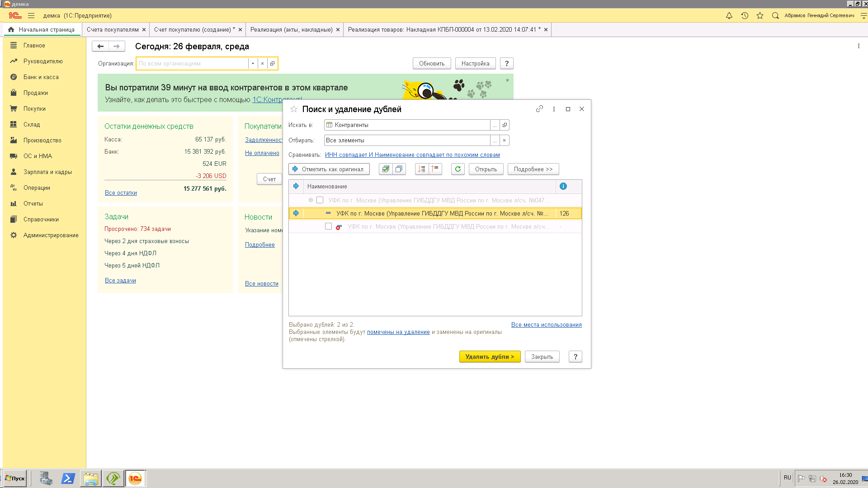Open 1C app from Windows taskbar

135,479
